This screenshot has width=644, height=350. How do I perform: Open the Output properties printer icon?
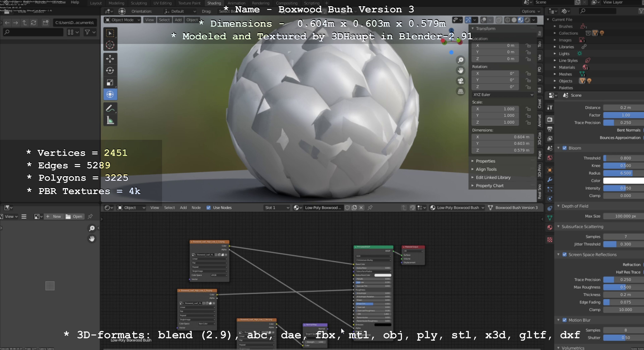(550, 129)
